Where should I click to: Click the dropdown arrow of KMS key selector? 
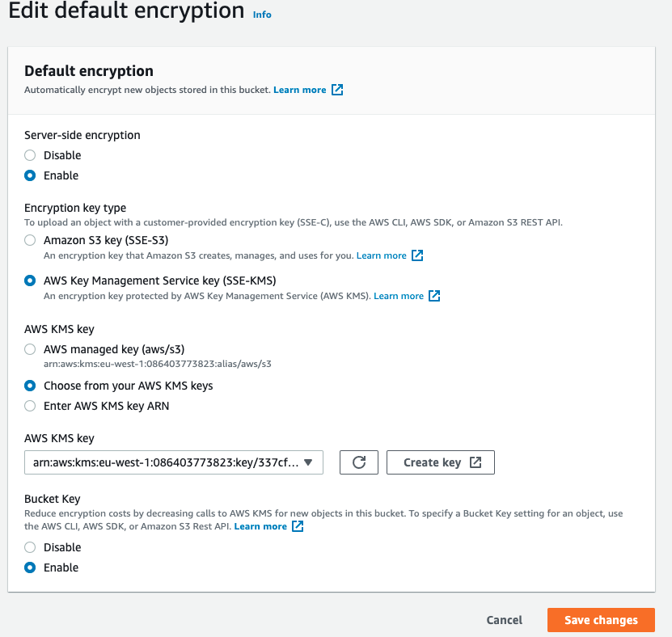click(308, 462)
